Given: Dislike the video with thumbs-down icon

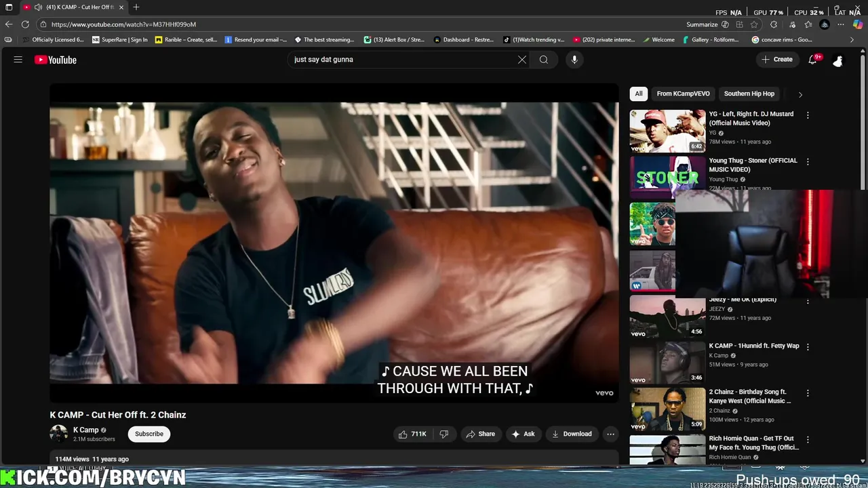Looking at the screenshot, I should tap(444, 434).
